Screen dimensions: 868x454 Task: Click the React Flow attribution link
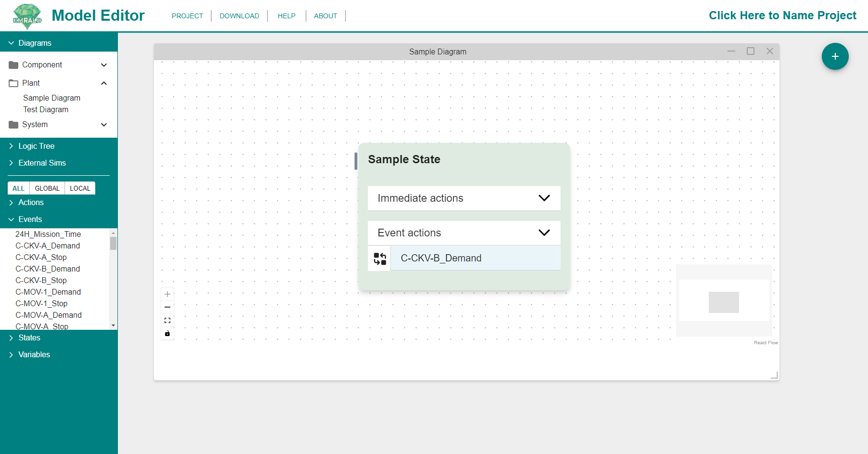pos(766,343)
